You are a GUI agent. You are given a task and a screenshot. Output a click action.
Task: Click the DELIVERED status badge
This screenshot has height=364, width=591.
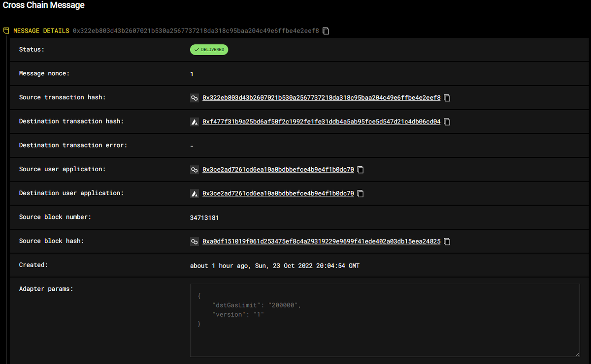(x=209, y=50)
